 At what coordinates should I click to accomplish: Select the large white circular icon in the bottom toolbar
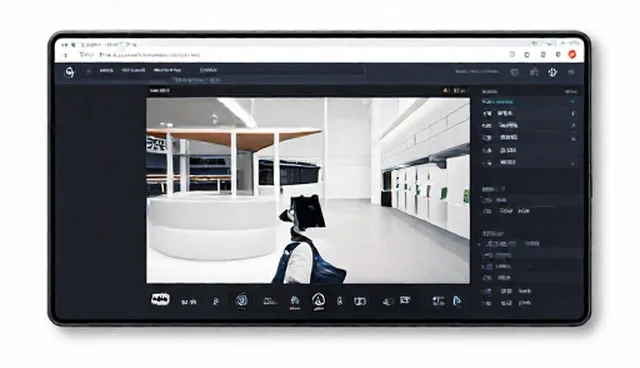[x=319, y=300]
